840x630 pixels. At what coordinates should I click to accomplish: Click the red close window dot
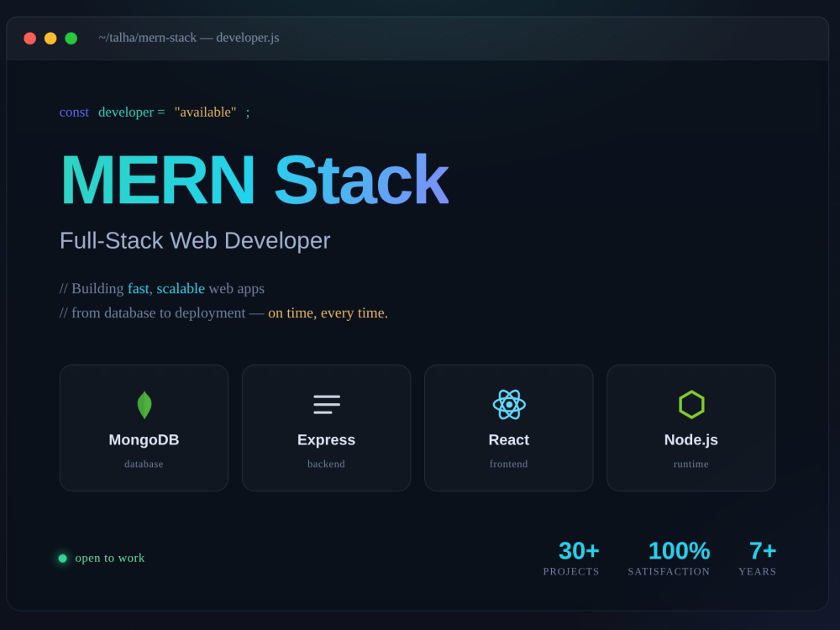tap(30, 38)
